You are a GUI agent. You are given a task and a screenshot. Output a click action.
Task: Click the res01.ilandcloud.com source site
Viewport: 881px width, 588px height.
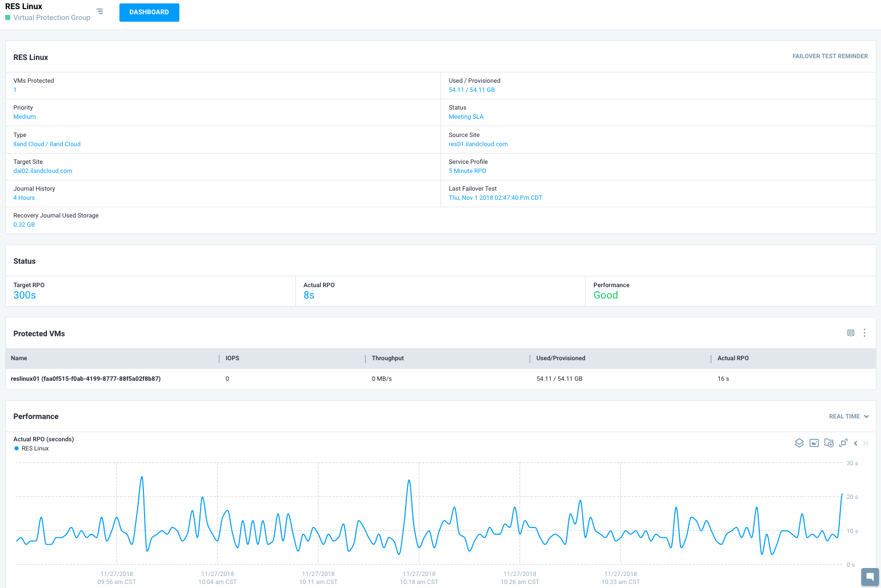478,144
